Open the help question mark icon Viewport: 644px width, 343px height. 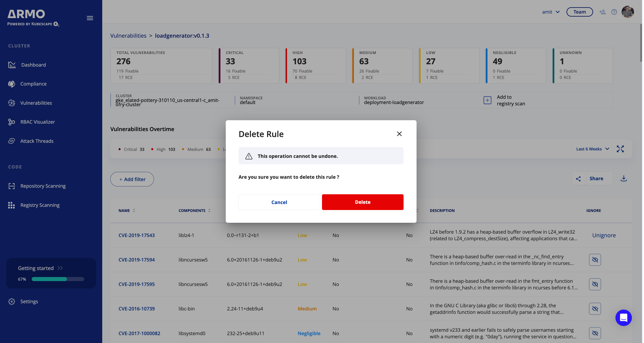614,12
